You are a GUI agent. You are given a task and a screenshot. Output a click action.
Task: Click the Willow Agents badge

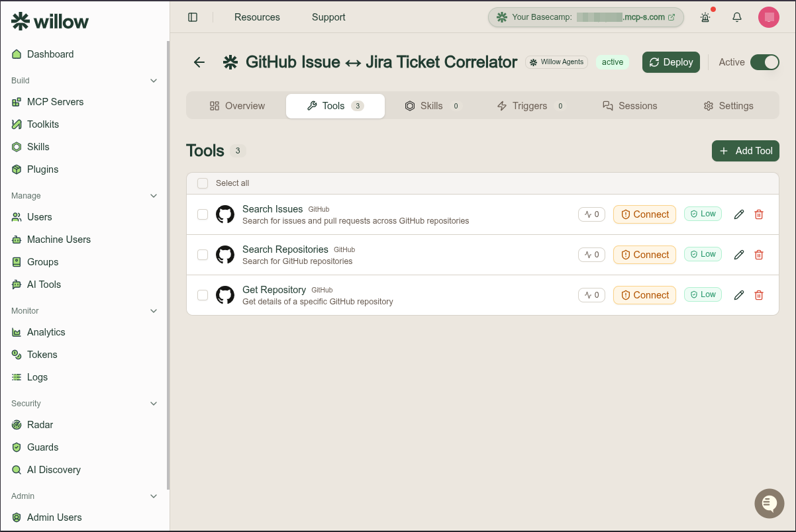click(556, 62)
